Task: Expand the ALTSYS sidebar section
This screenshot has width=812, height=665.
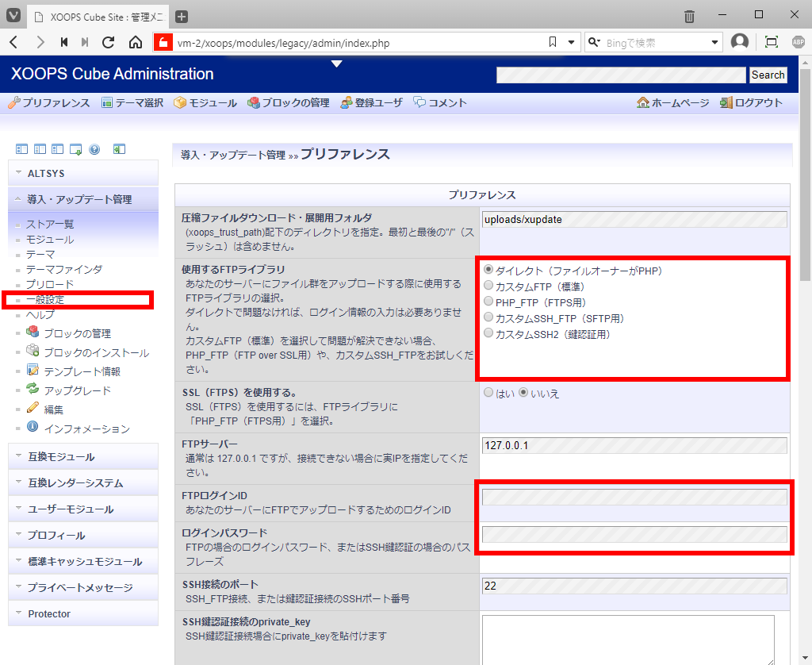Action: 83,173
